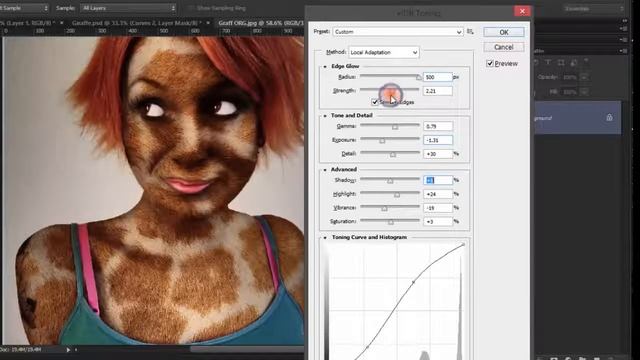Open the Essentials workspace switcher dropdown
The height and width of the screenshot is (360, 640).
(594, 8)
